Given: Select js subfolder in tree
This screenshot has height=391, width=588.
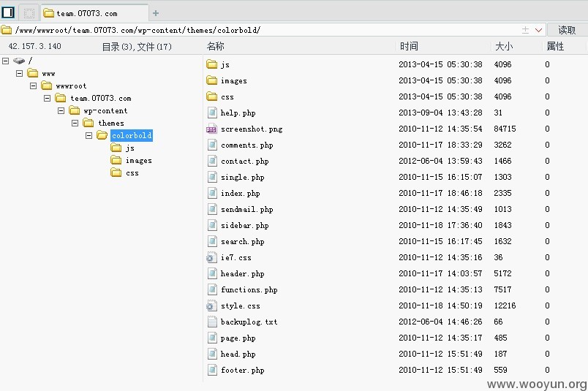Looking at the screenshot, I should point(123,148).
